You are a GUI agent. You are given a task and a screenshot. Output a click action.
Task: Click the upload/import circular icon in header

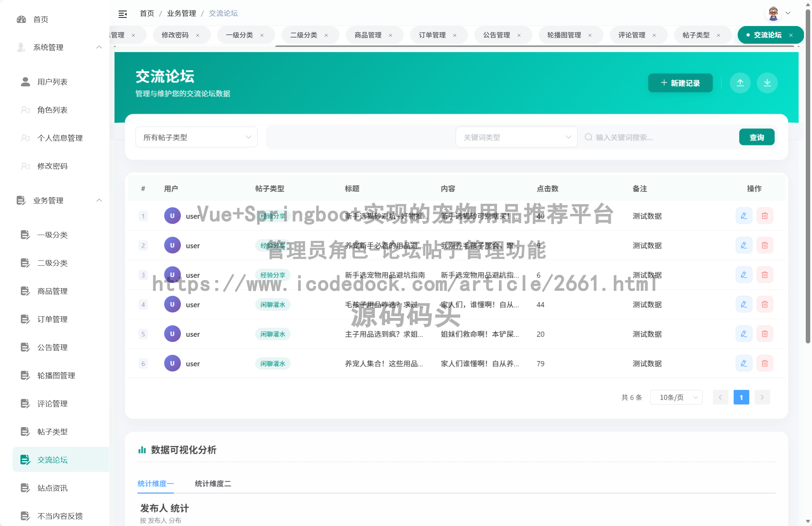tap(740, 83)
